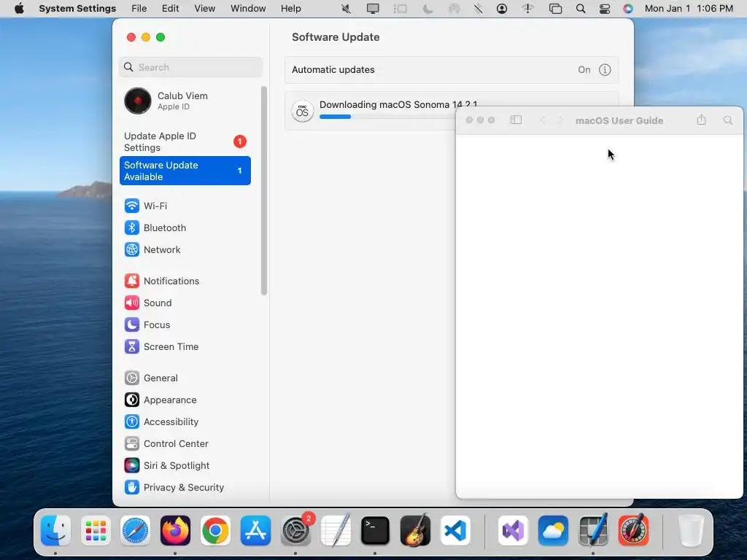Image resolution: width=747 pixels, height=560 pixels.
Task: Launch Safari from the Dock
Action: point(135,531)
